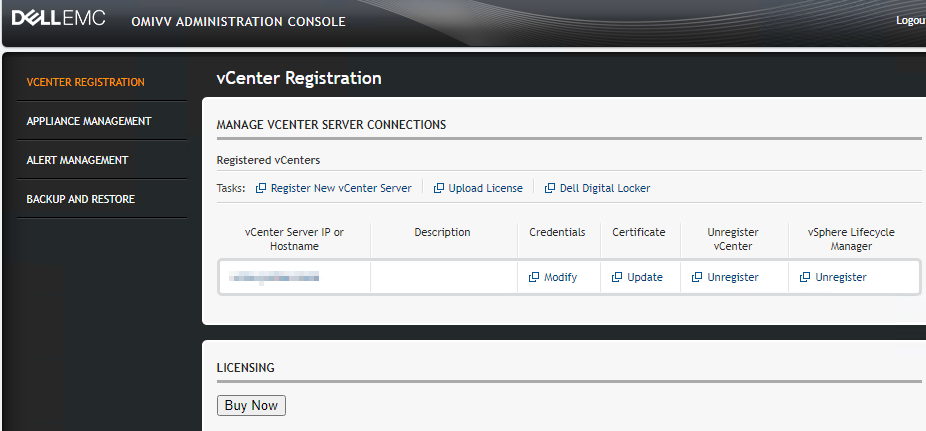Log out using the Logout link
The width and height of the screenshot is (926, 431).
pyautogui.click(x=910, y=20)
